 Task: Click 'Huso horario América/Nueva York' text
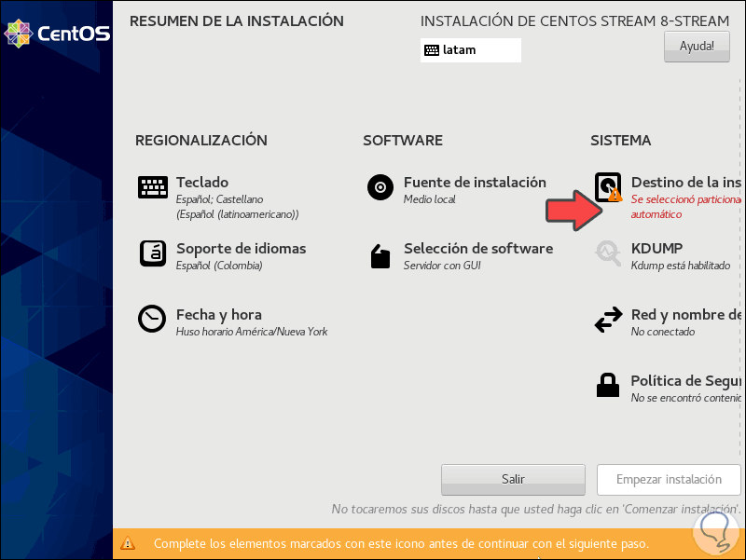(x=252, y=332)
